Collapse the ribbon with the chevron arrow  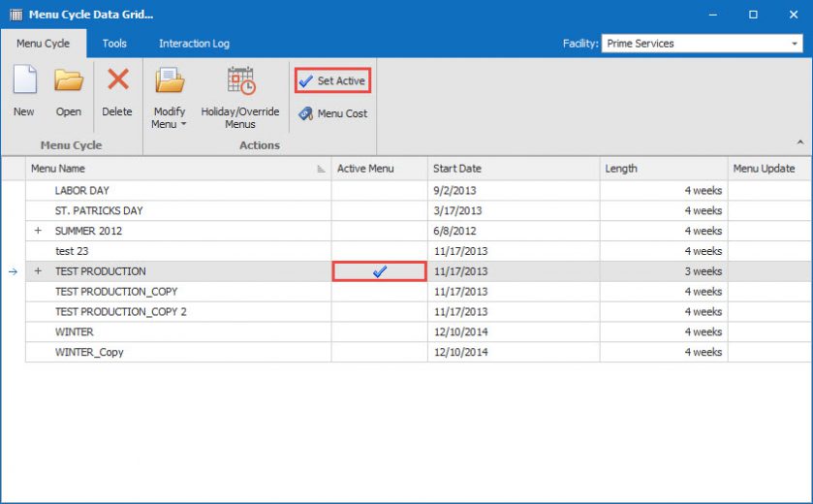[799, 142]
